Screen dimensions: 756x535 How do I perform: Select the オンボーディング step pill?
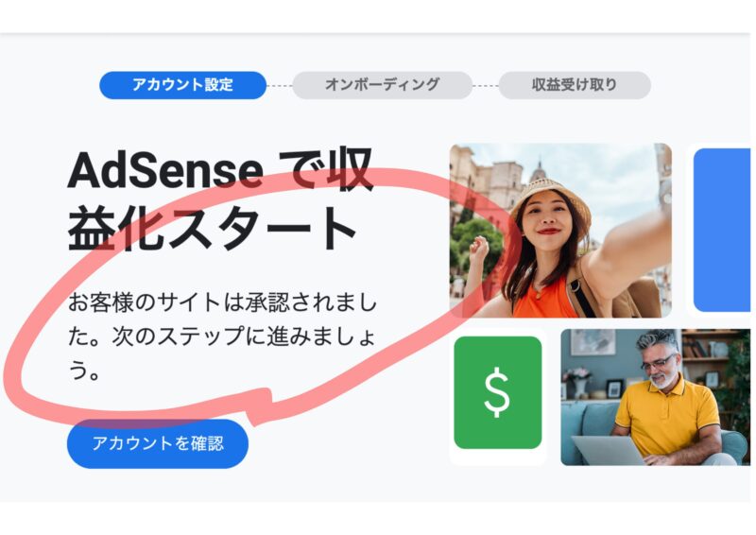tap(382, 85)
